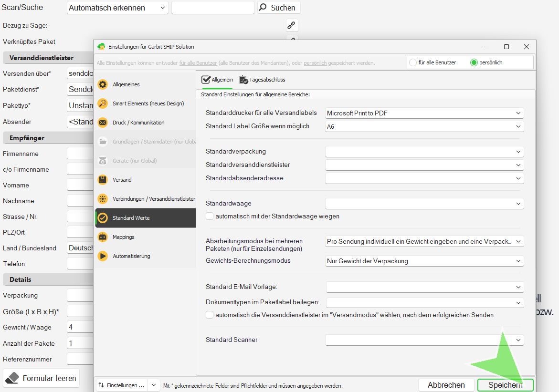559x392 pixels.
Task: Open the Abarbeitungsmodus bei mehreren Paketen dropdown
Action: [424, 241]
